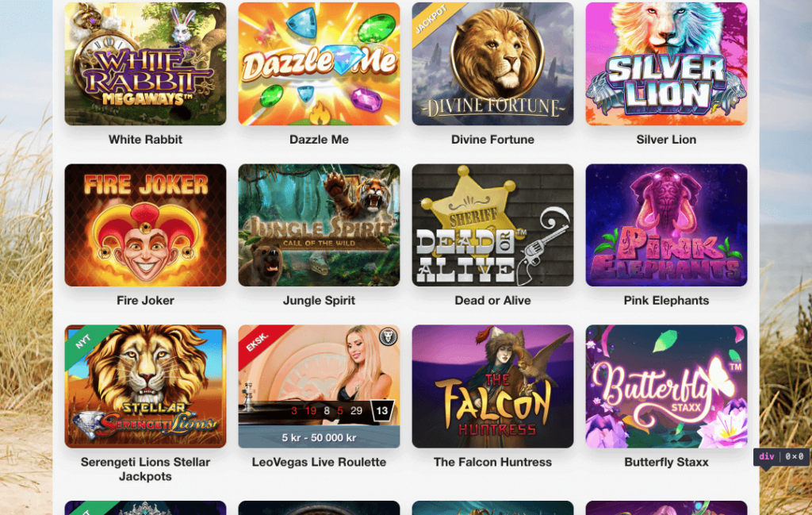Select the Pink Elephants game thumbnail
The width and height of the screenshot is (812, 515).
666,225
